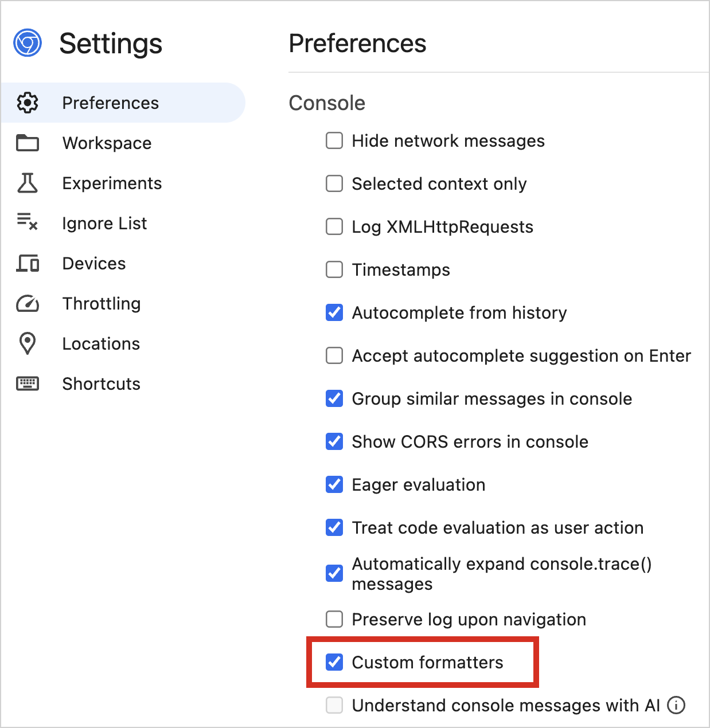Enable Preserve log upon navigation

[x=334, y=619]
